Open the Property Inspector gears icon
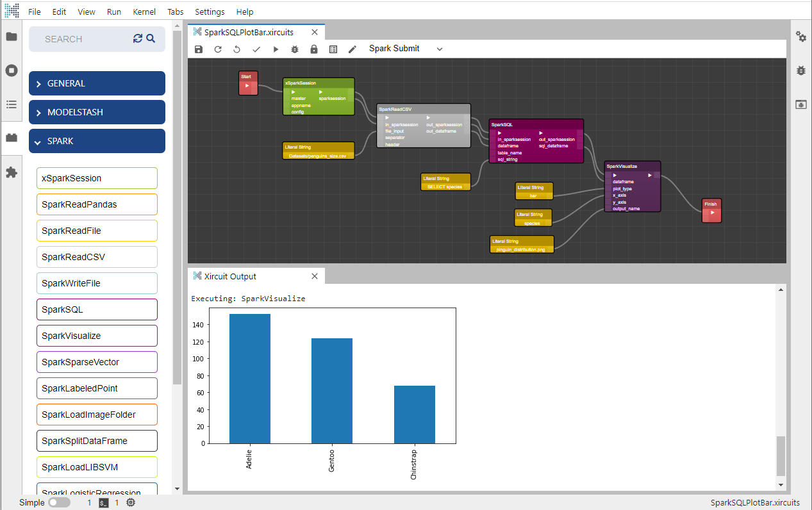The height and width of the screenshot is (510, 812). pos(800,37)
